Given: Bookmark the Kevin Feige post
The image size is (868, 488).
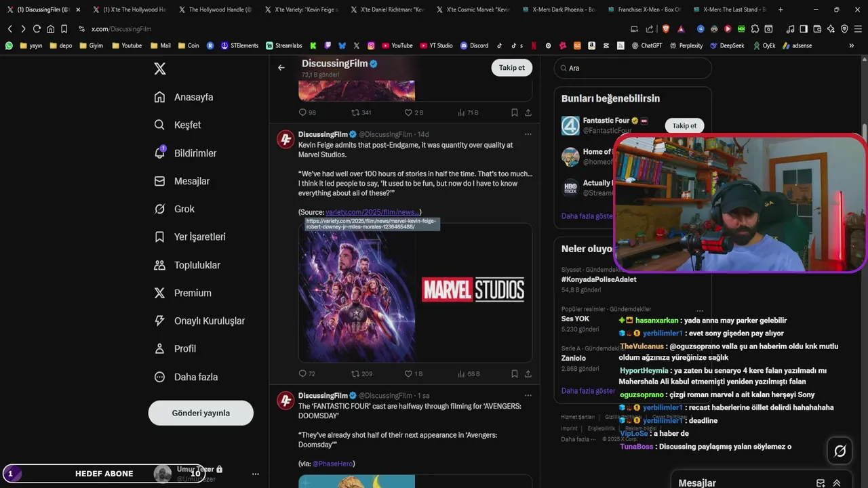Looking at the screenshot, I should point(515,373).
